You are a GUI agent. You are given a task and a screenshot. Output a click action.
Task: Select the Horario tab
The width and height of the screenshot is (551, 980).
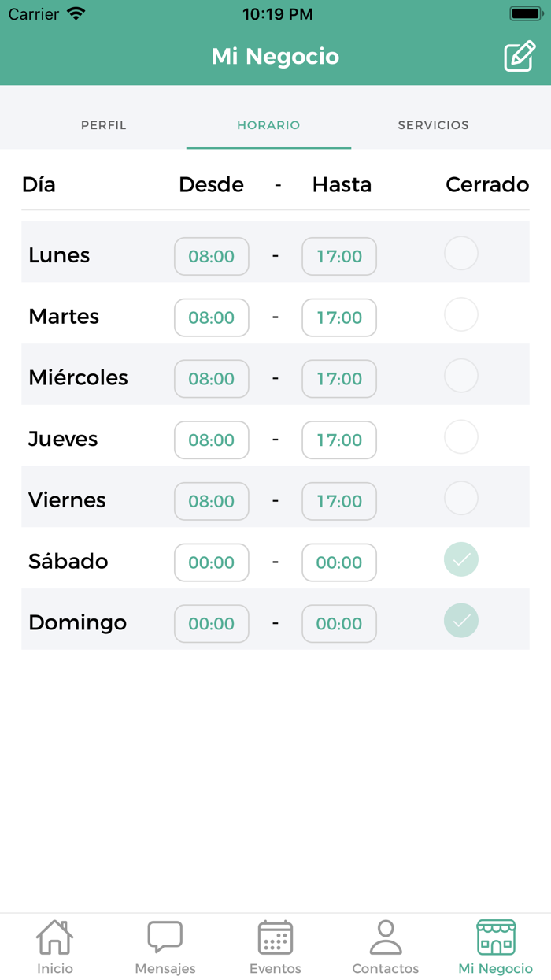click(268, 125)
